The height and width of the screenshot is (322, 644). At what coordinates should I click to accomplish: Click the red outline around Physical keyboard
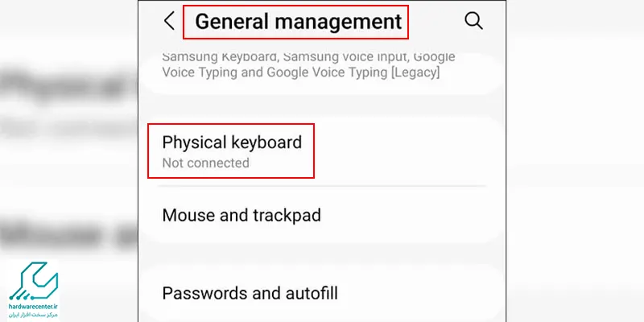pos(231,124)
